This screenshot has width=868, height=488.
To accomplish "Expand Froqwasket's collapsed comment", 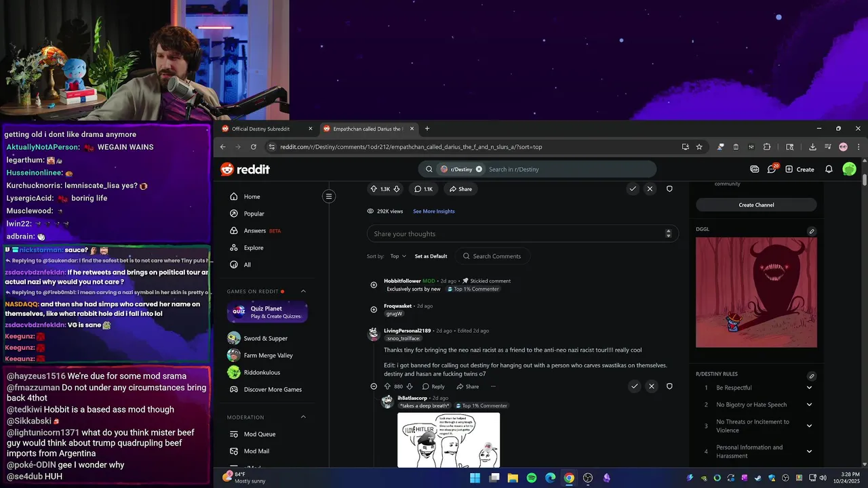I will (x=374, y=310).
